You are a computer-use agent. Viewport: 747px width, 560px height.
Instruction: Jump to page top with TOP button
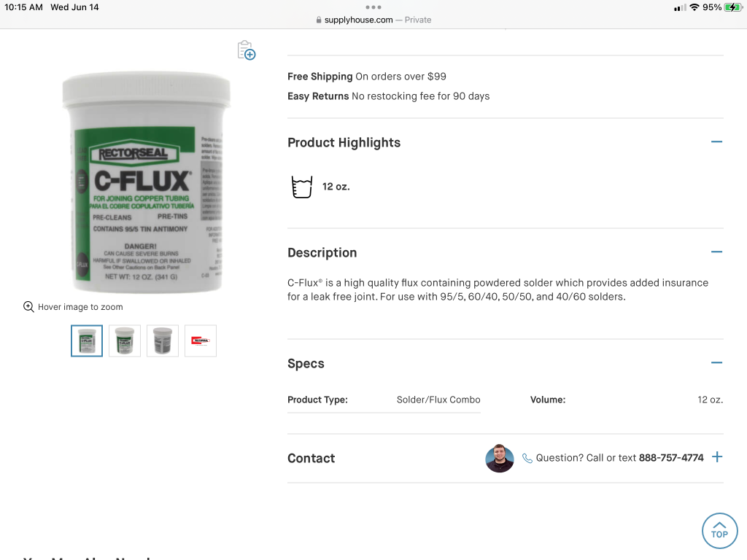(719, 531)
